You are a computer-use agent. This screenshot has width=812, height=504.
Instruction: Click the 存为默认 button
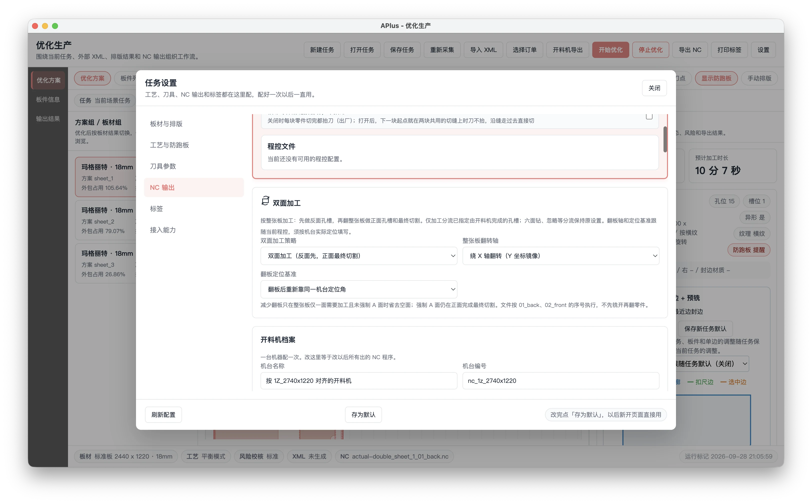tap(363, 414)
